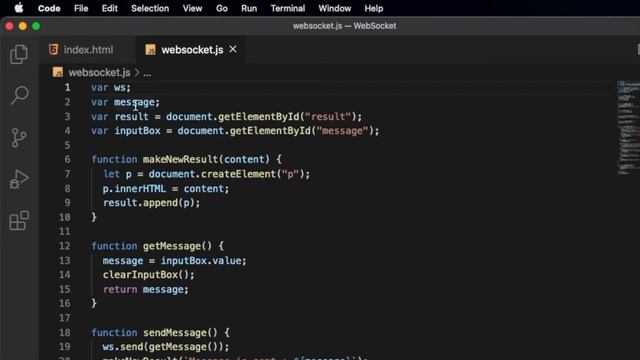Click the 'sendMessage' function name on line 18
This screenshot has height=360, width=640.
[175, 333]
